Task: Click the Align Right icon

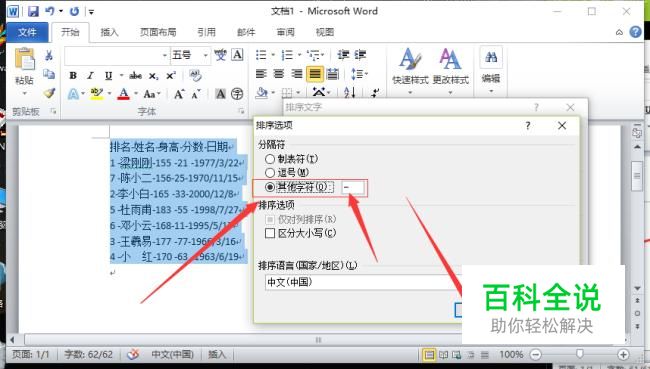Action: point(297,74)
